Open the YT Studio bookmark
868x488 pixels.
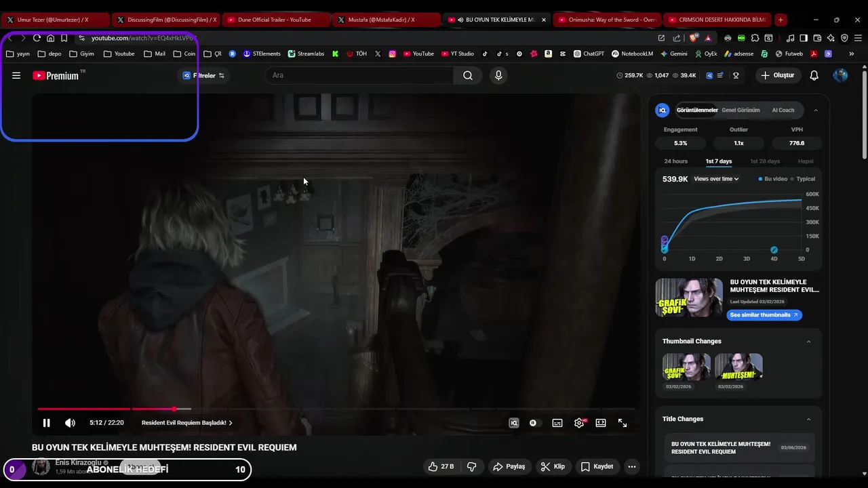tap(458, 54)
